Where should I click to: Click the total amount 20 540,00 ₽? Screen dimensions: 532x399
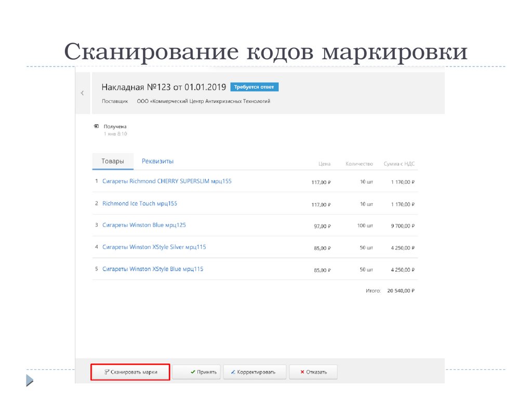pos(401,291)
